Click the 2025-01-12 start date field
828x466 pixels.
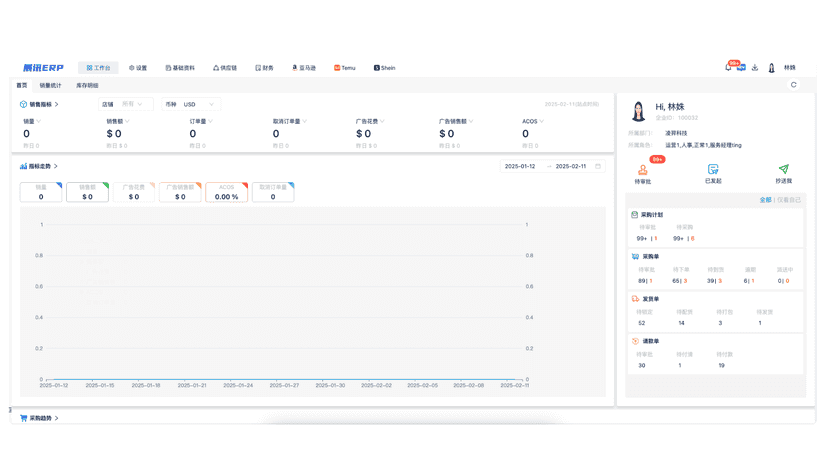pyautogui.click(x=520, y=166)
